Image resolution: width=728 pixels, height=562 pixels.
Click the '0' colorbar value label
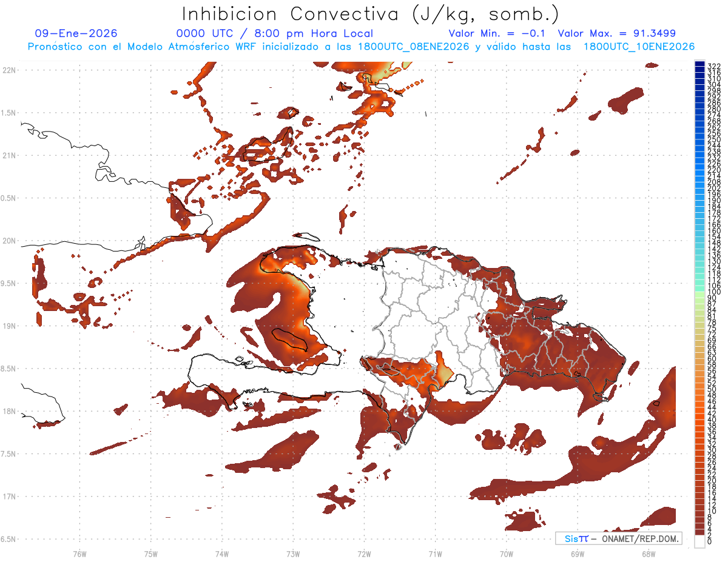(x=710, y=541)
